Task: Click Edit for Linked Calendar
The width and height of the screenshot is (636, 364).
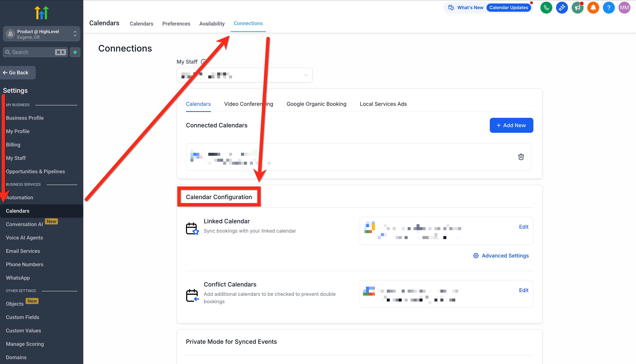Action: coord(523,227)
